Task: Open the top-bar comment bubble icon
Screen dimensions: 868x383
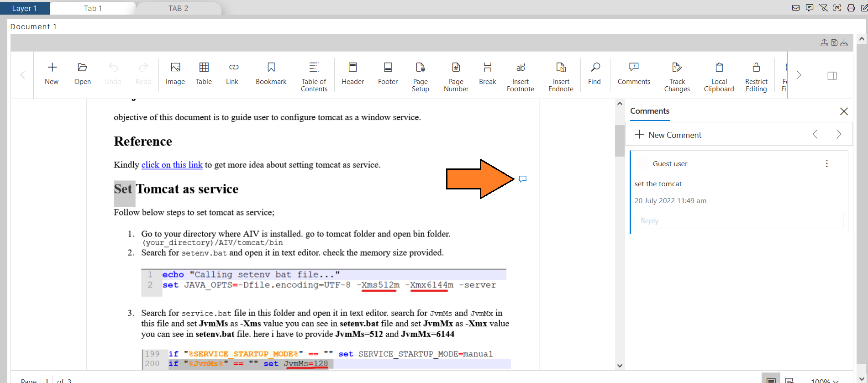Action: tap(810, 8)
